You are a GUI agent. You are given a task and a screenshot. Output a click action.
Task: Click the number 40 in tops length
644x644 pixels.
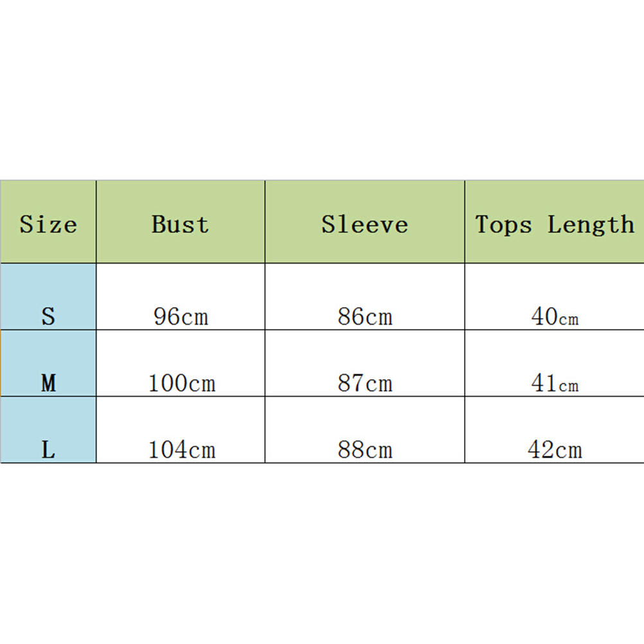tap(544, 317)
